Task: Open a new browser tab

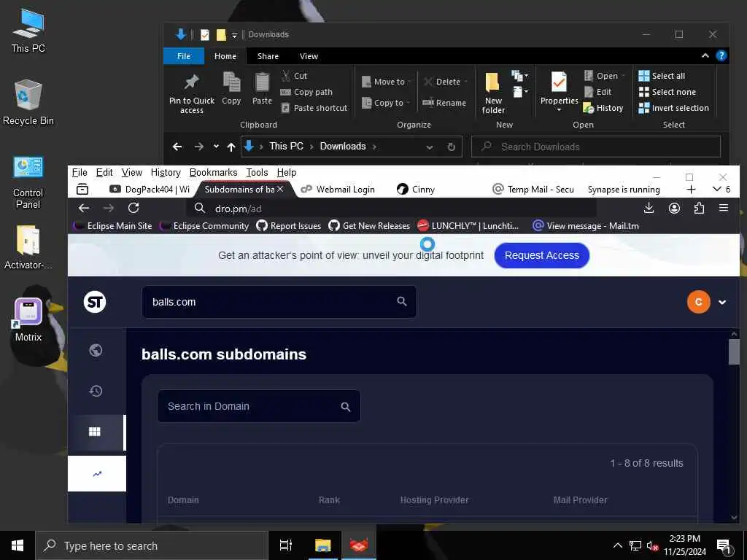Action: coord(691,190)
